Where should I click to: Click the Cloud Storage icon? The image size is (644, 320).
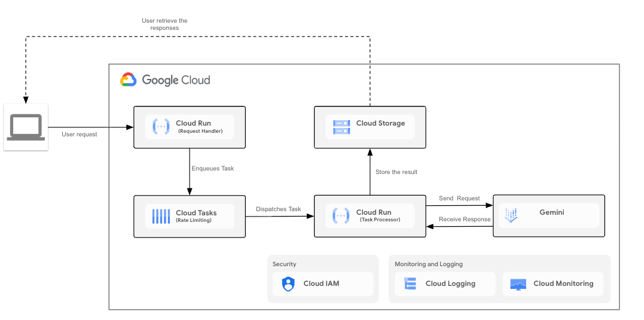point(341,127)
